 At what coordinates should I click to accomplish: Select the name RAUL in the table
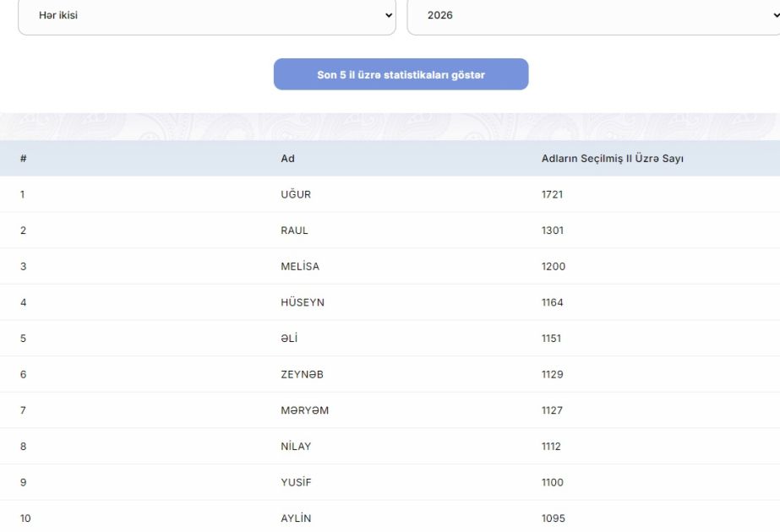[294, 231]
